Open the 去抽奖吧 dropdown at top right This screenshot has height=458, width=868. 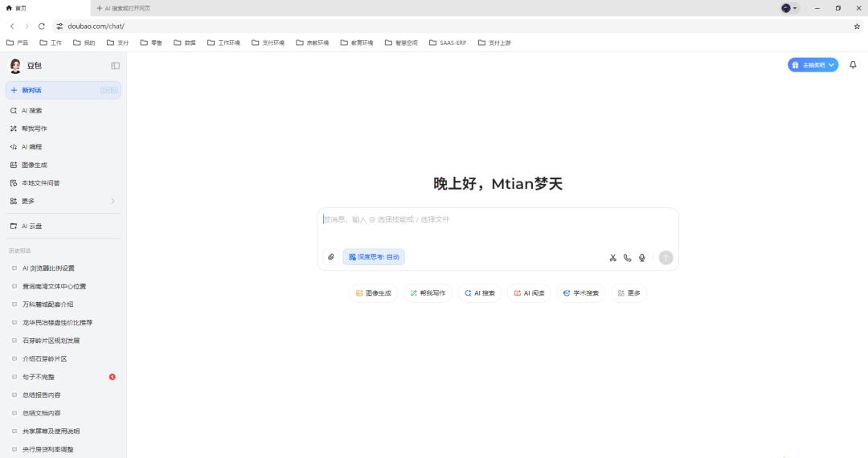pyautogui.click(x=813, y=65)
